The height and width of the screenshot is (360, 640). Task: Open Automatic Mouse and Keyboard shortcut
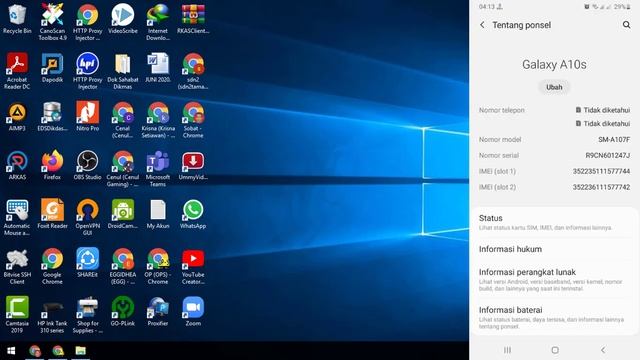point(17,217)
